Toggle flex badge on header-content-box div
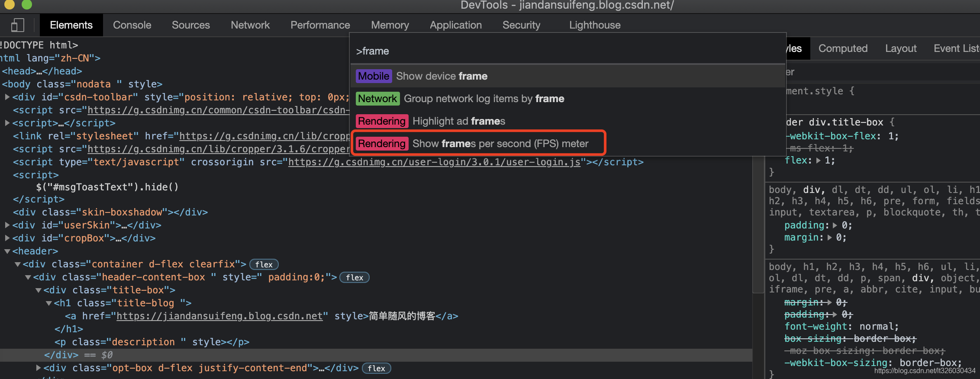Image resolution: width=980 pixels, height=379 pixels. (355, 277)
